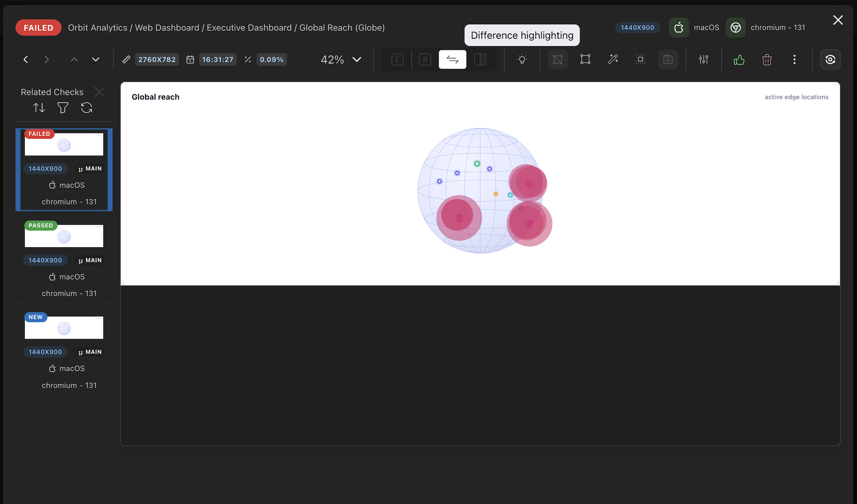Switch to Expected image view

click(x=397, y=60)
